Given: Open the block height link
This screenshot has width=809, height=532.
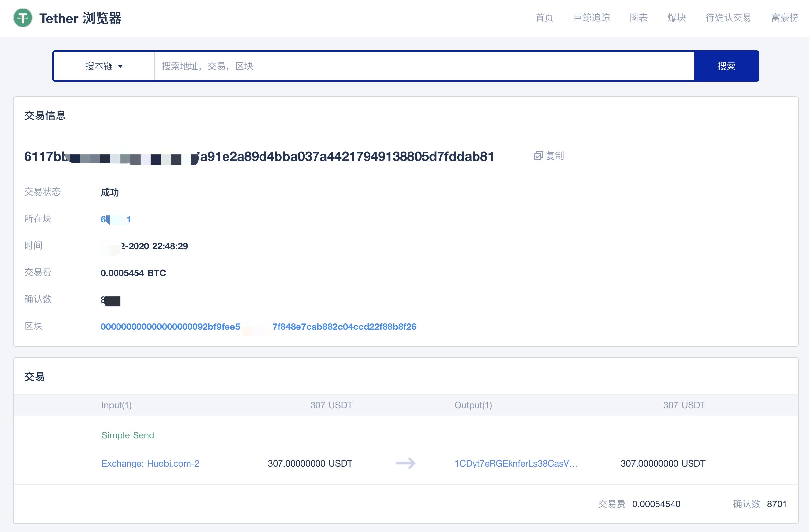Looking at the screenshot, I should 116,220.
